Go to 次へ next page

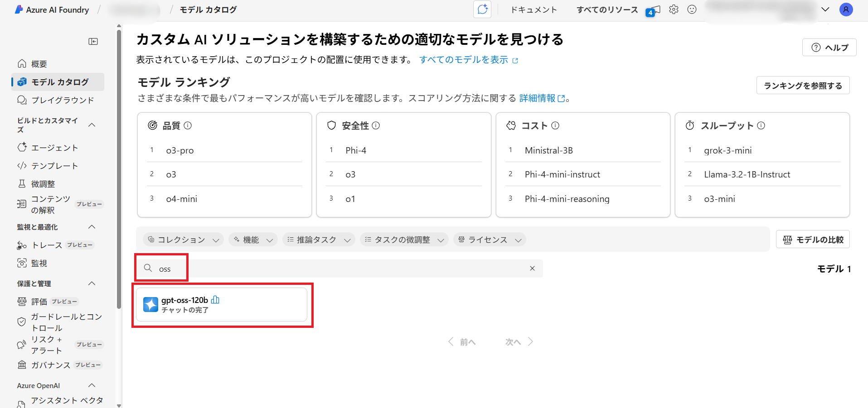pos(519,342)
